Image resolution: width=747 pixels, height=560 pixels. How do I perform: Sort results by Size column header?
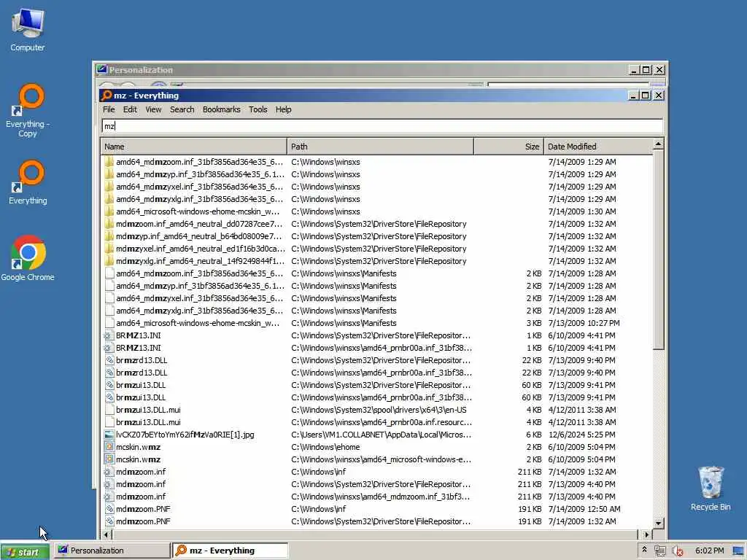coord(508,147)
